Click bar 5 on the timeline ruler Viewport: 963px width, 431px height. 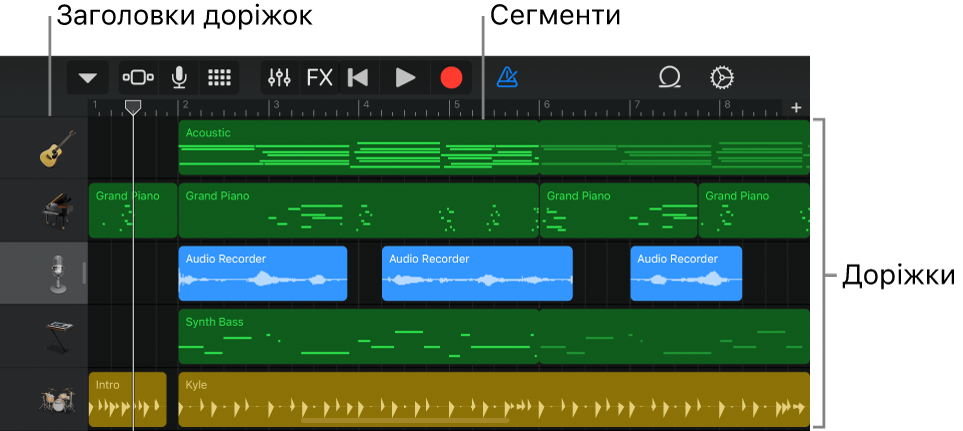coord(457,105)
